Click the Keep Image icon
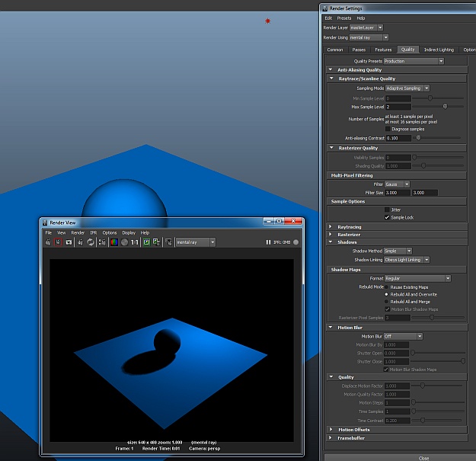The image size is (476, 461). click(x=147, y=242)
